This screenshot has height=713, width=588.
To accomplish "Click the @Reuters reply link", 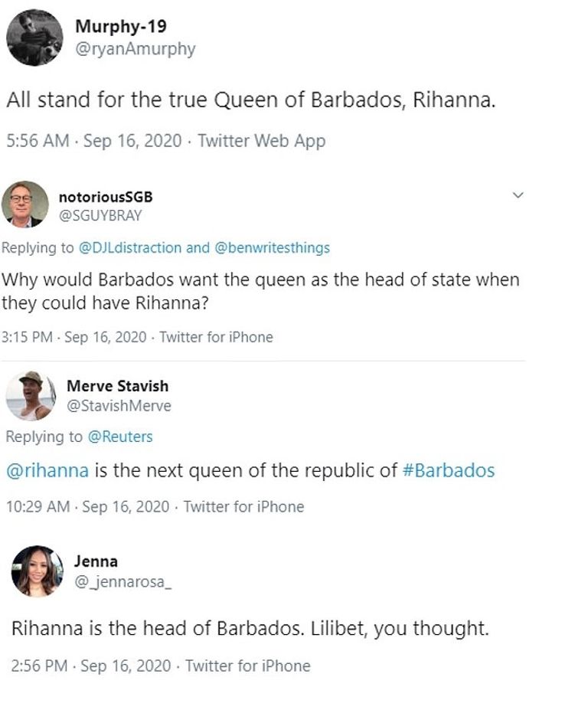I will point(120,437).
